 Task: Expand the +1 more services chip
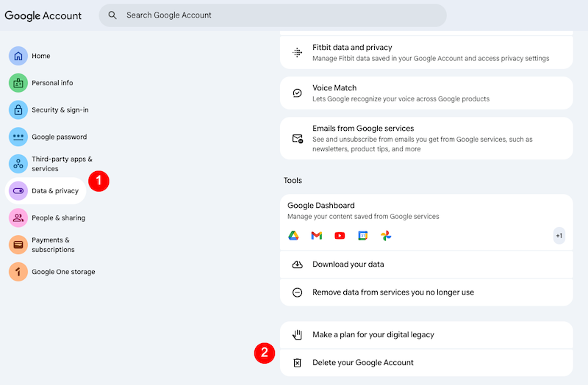[559, 236]
